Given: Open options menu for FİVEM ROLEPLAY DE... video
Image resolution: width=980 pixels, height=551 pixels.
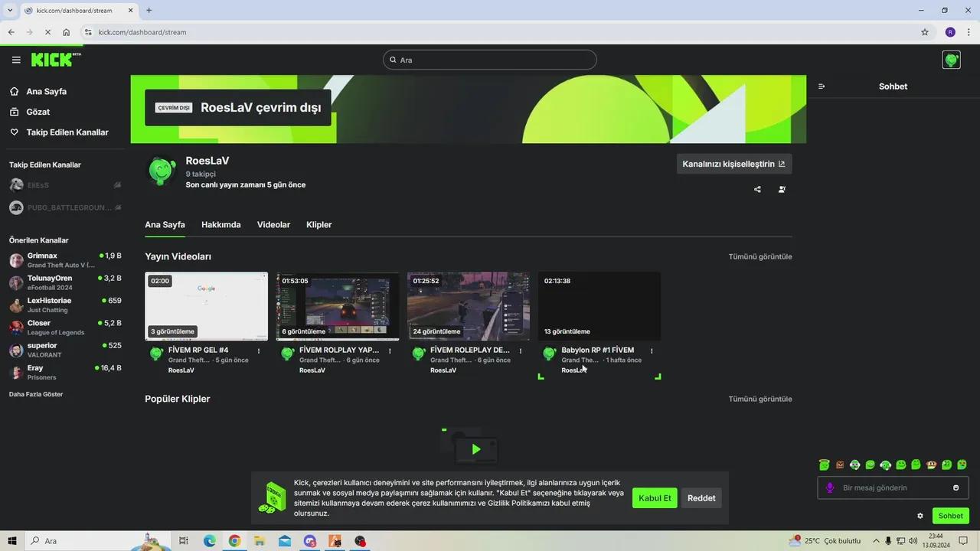Looking at the screenshot, I should click(521, 351).
